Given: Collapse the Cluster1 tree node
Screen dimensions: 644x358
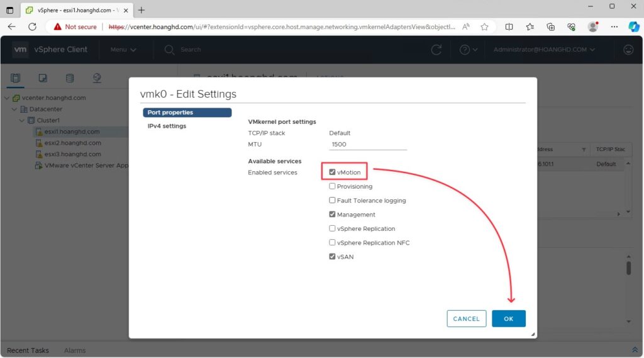Looking at the screenshot, I should [22, 120].
